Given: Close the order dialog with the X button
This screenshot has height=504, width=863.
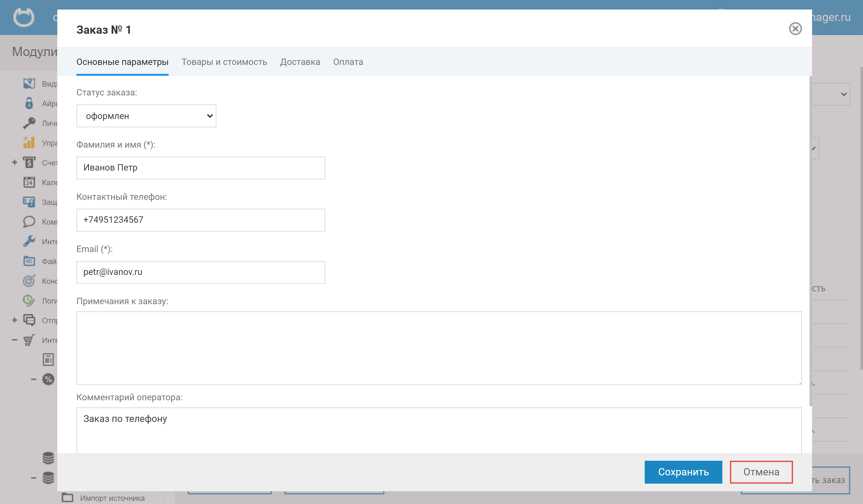Looking at the screenshot, I should click(x=795, y=29).
